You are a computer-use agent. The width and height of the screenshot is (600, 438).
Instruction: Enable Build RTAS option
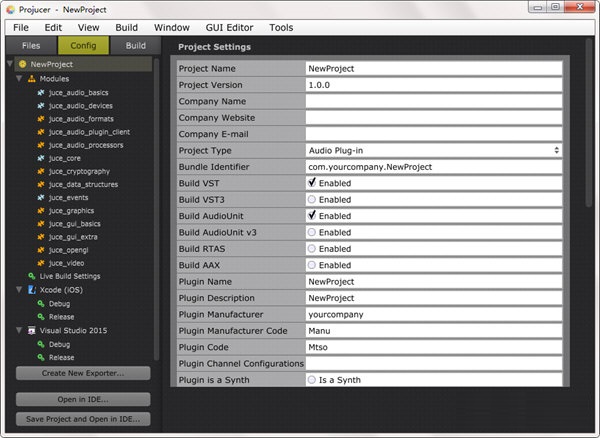click(312, 249)
